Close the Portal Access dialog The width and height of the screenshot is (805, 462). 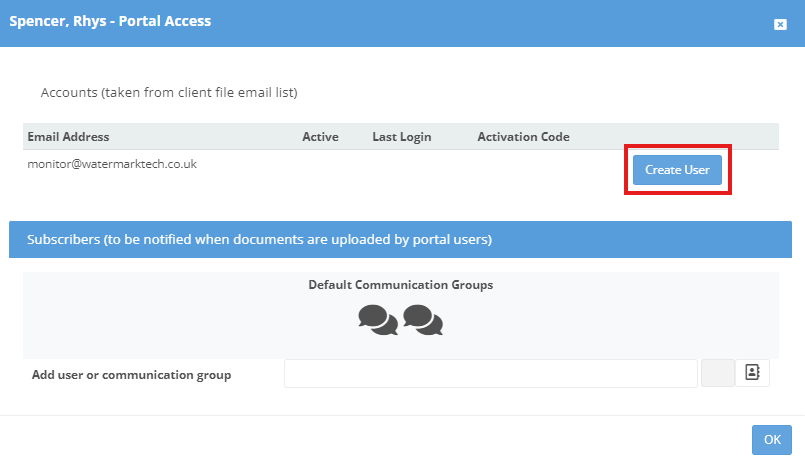point(780,25)
